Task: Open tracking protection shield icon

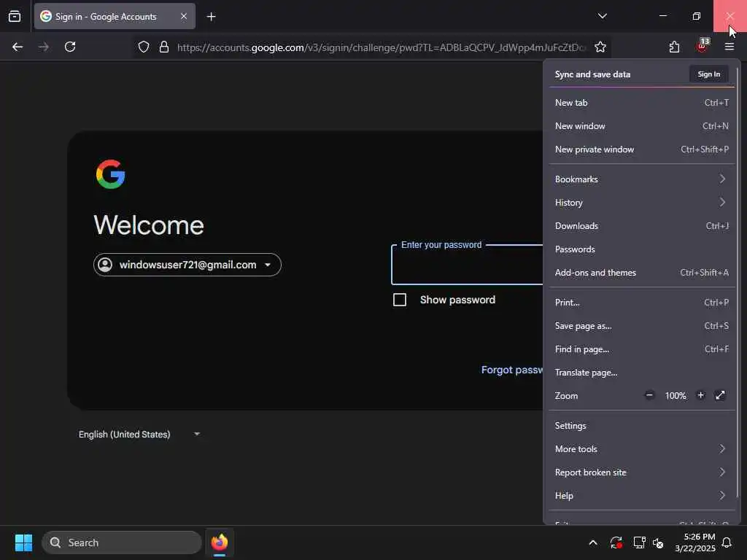Action: click(x=144, y=47)
